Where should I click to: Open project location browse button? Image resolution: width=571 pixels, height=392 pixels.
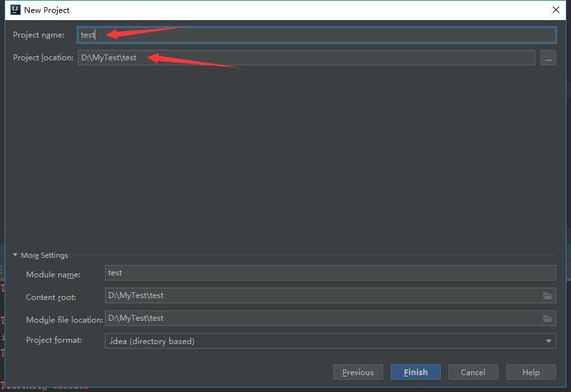pos(548,58)
